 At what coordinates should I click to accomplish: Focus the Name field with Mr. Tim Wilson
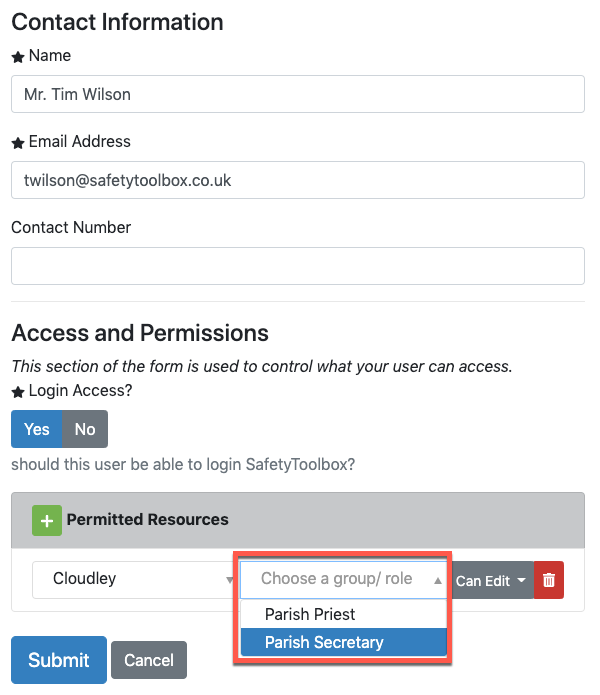coord(298,95)
